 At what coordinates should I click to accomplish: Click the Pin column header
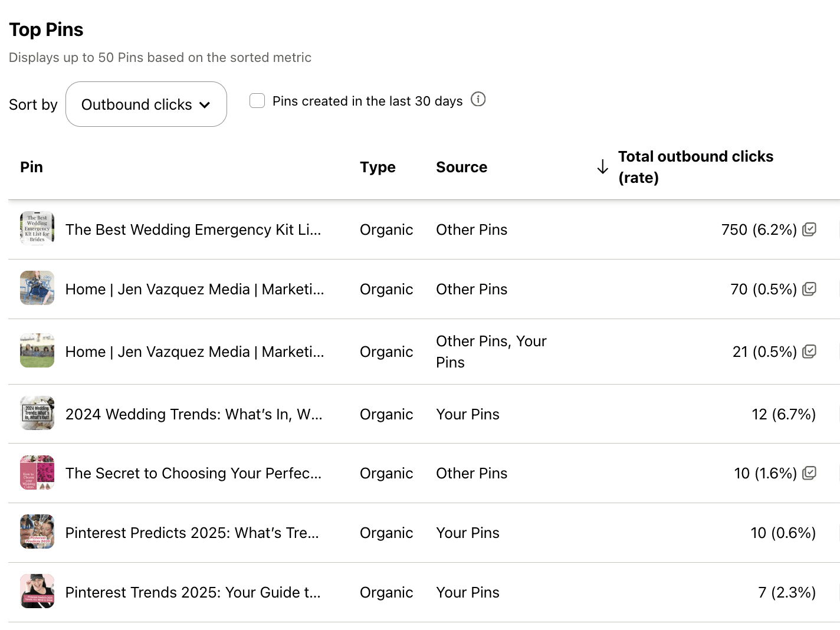coord(32,167)
